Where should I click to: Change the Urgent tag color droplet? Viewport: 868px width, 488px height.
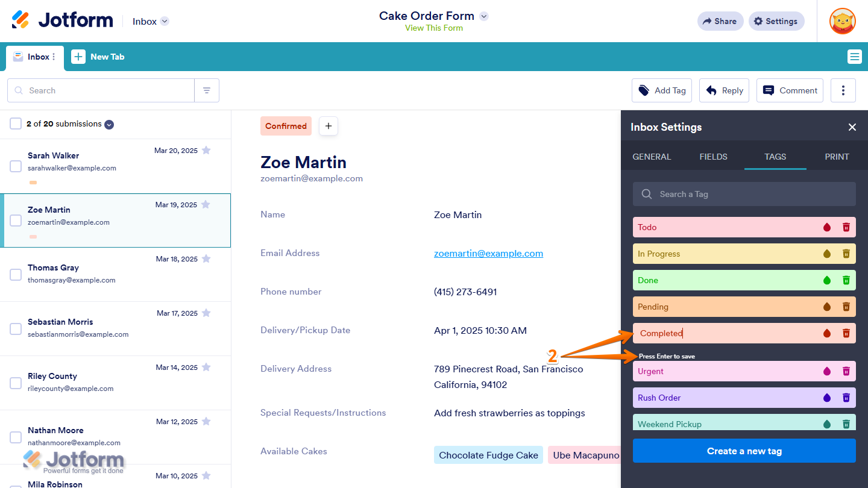(827, 371)
